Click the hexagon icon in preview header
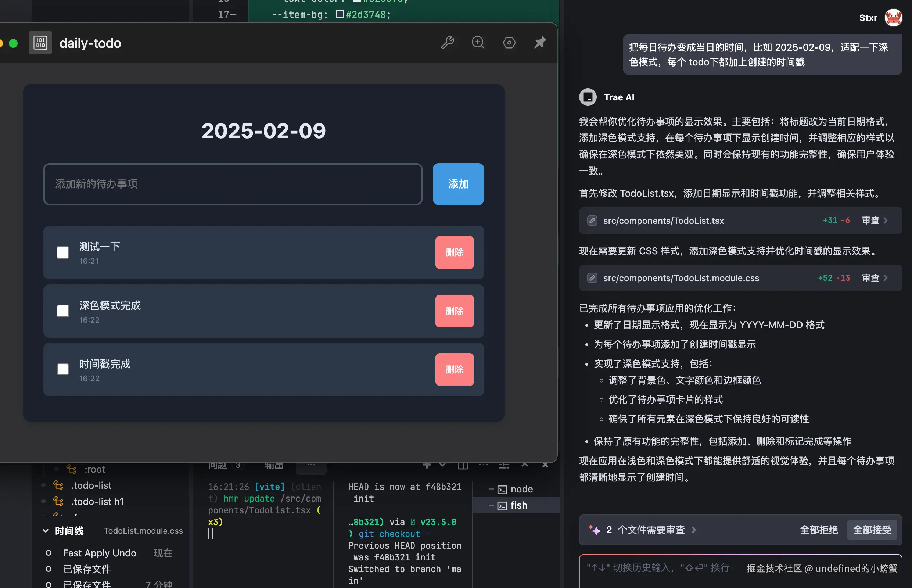This screenshot has height=588, width=912. [509, 42]
